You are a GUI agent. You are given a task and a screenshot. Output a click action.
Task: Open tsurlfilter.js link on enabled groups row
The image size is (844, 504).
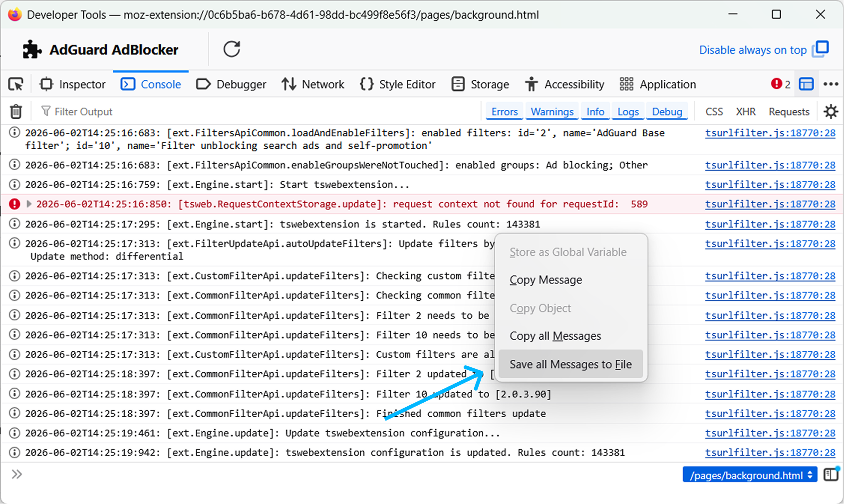coord(770,165)
